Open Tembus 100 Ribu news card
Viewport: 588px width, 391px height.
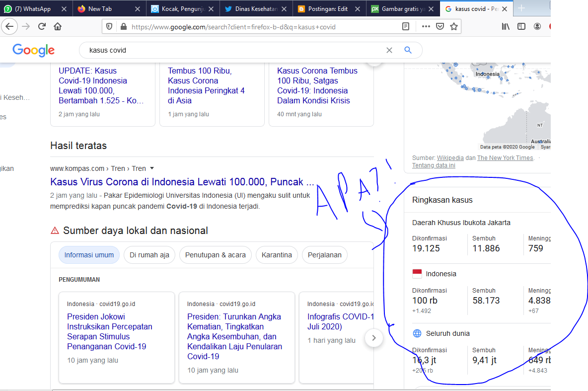pyautogui.click(x=206, y=85)
